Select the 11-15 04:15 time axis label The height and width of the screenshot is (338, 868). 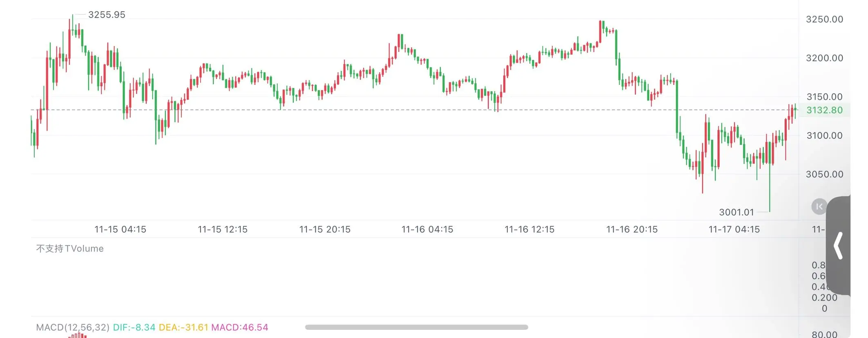(120, 229)
